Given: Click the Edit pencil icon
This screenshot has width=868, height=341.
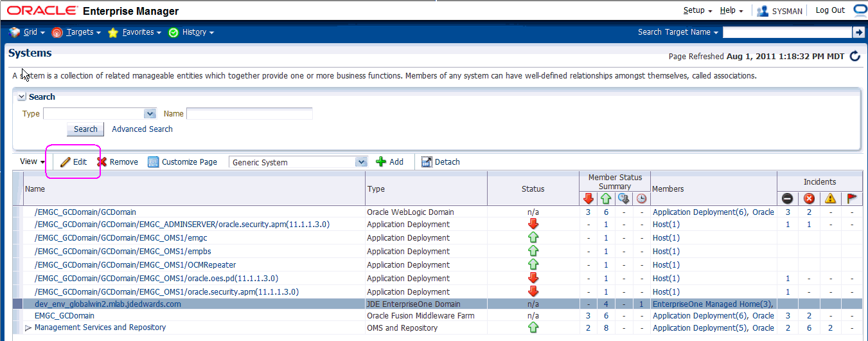Looking at the screenshot, I should [x=65, y=162].
